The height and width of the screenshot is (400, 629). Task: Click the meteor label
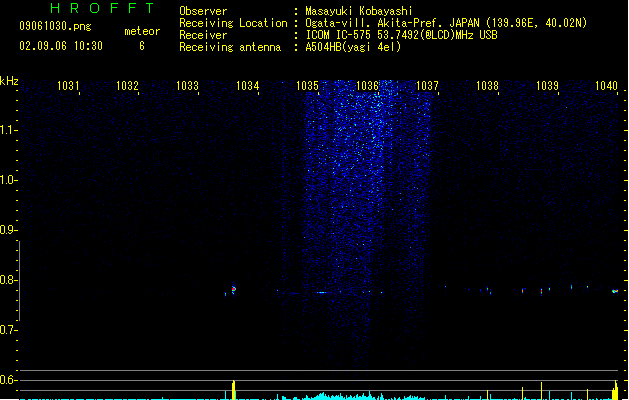point(142,31)
